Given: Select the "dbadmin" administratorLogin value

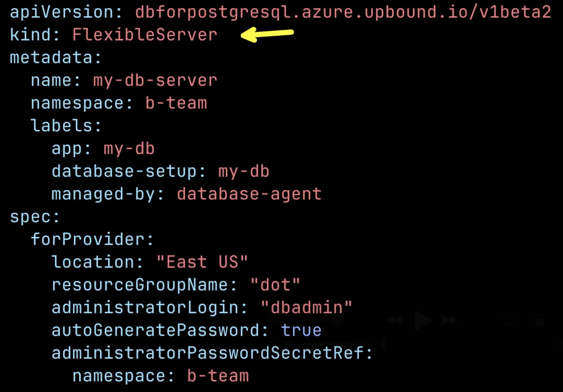Looking at the screenshot, I should (306, 308).
